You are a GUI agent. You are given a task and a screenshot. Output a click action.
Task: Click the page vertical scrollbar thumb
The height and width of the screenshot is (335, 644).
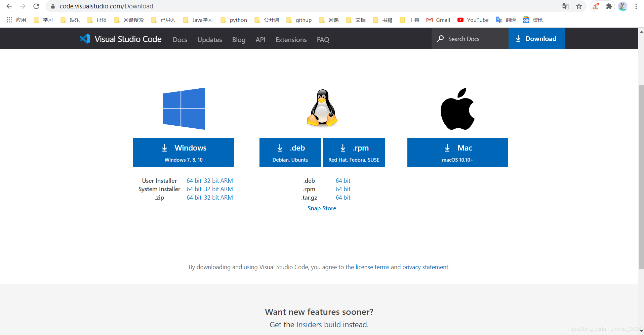pos(641,177)
